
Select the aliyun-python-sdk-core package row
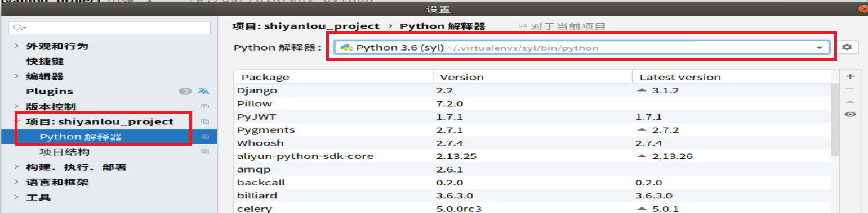click(x=532, y=156)
